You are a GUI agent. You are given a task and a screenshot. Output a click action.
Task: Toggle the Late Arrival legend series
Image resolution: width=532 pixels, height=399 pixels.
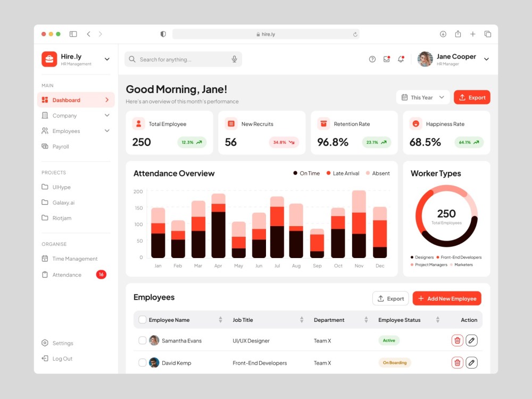pyautogui.click(x=343, y=173)
